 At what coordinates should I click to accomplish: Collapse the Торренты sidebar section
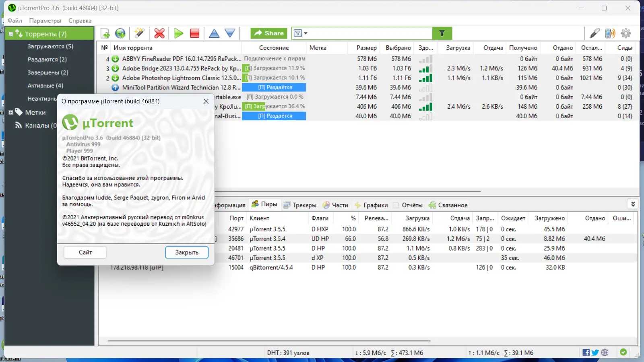tap(10, 33)
